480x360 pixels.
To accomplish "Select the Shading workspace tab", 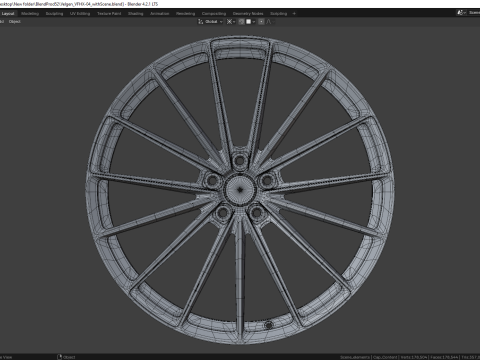I will point(136,14).
